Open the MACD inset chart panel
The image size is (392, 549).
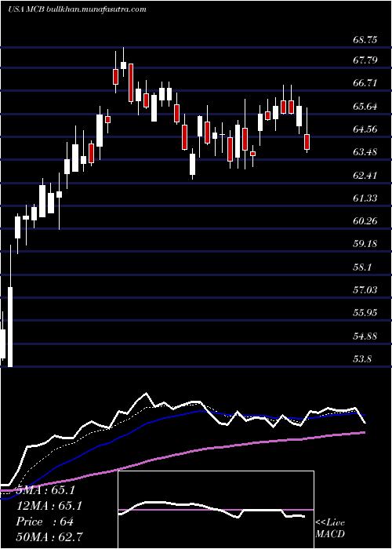pyautogui.click(x=216, y=510)
